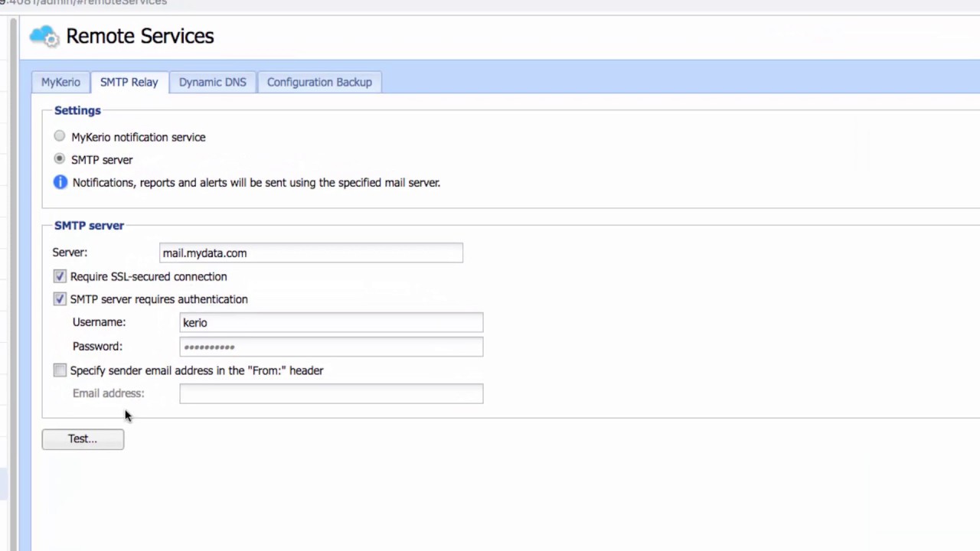This screenshot has height=551, width=980.
Task: Click the Server field with mail.mydata.com
Action: (x=311, y=253)
